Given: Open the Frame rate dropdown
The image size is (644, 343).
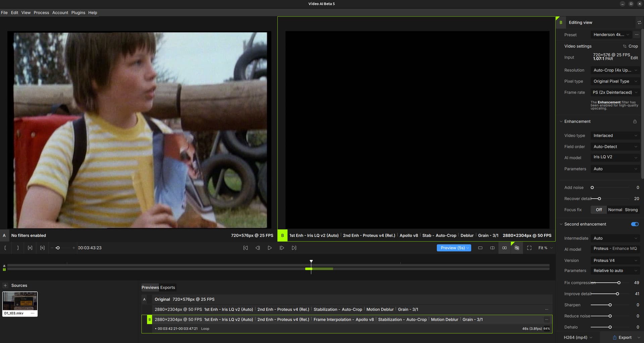Looking at the screenshot, I should click(615, 92).
